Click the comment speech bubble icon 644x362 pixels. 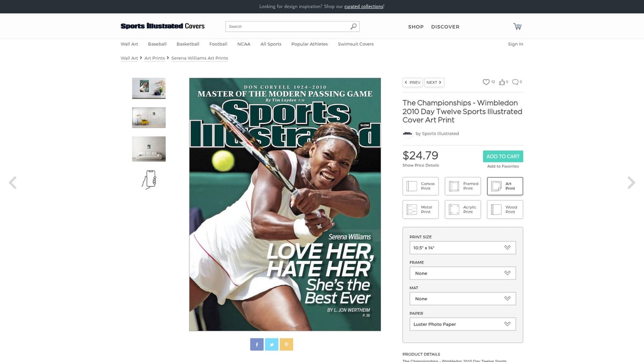[514, 82]
